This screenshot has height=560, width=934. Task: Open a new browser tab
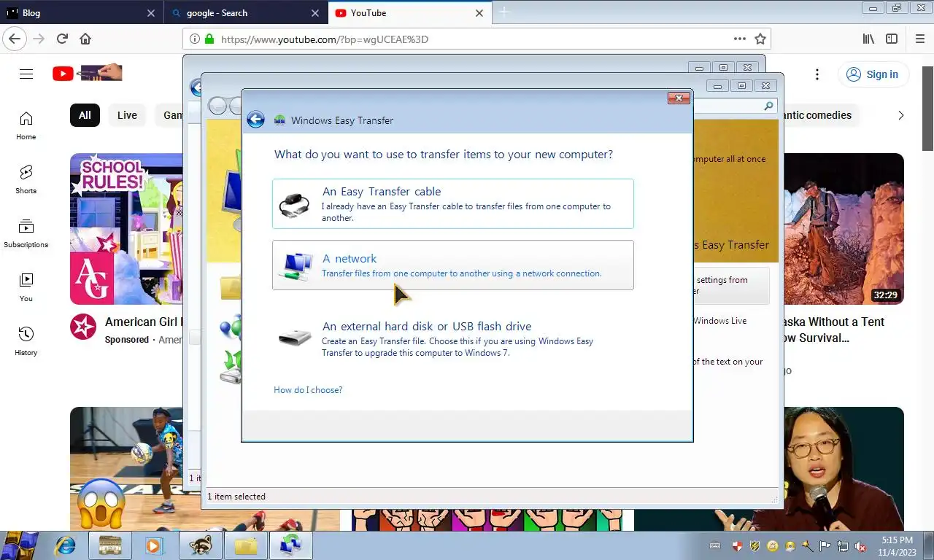click(x=504, y=12)
